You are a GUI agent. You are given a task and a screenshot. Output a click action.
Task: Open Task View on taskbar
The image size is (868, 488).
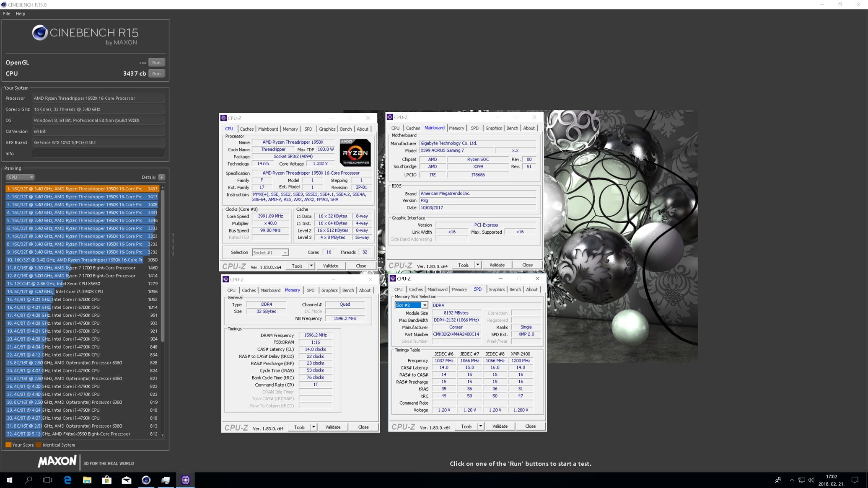(x=48, y=480)
